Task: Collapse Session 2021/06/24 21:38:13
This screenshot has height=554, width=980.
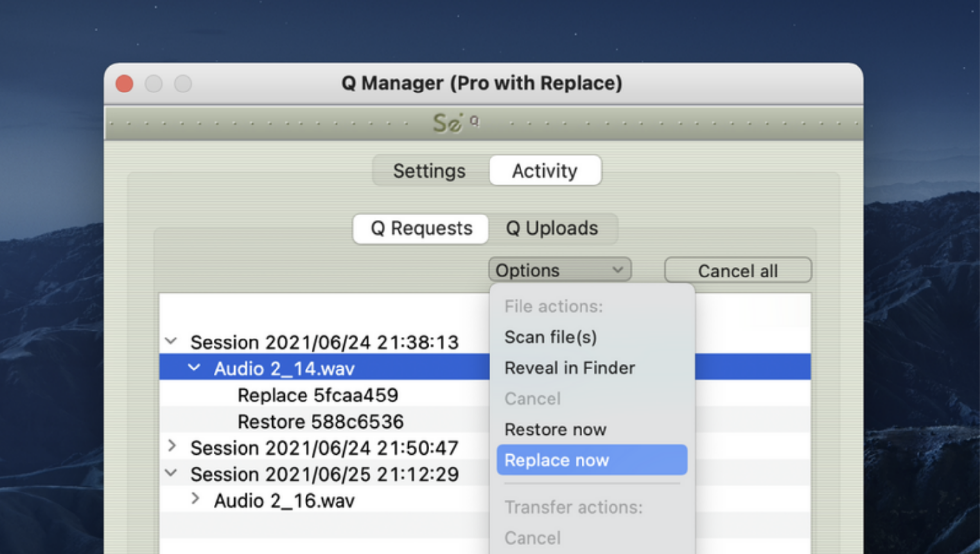Action: pyautogui.click(x=171, y=341)
